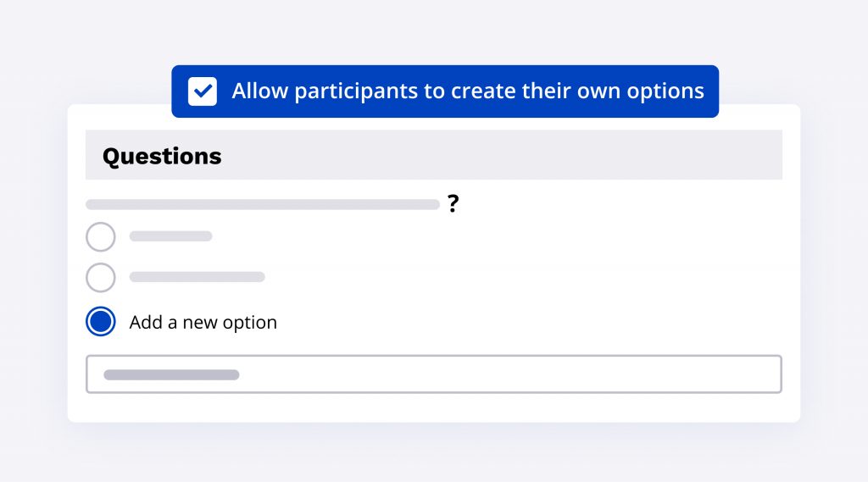Viewport: 868px width, 482px height.
Task: Click the gray placeholder text inside the input box
Action: 171,374
